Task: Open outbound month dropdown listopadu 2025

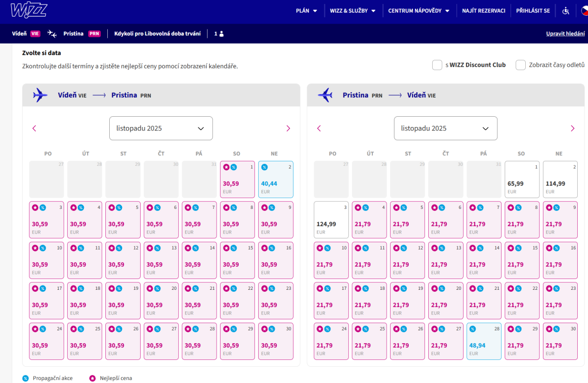Action: coord(161,128)
